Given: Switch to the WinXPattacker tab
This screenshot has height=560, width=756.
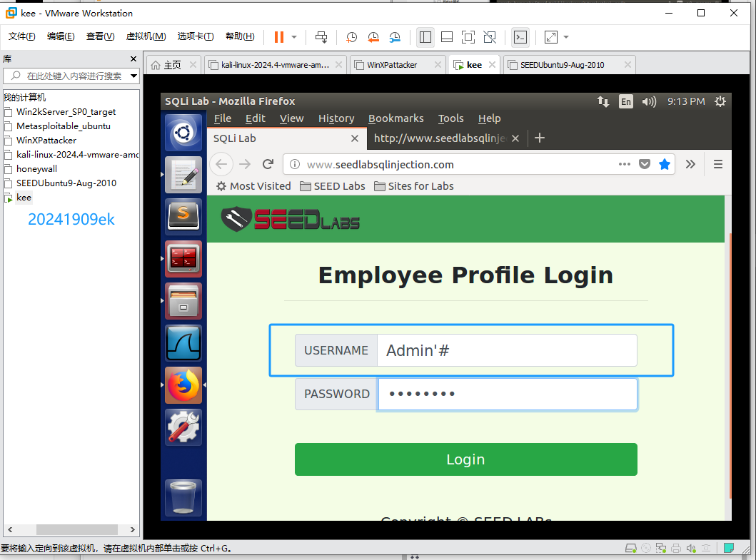Looking at the screenshot, I should [391, 65].
